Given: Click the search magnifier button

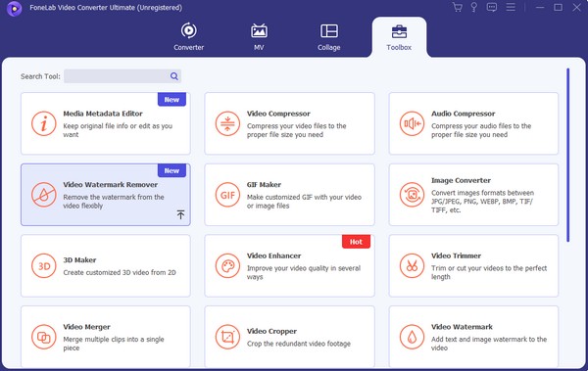Looking at the screenshot, I should click(x=174, y=76).
